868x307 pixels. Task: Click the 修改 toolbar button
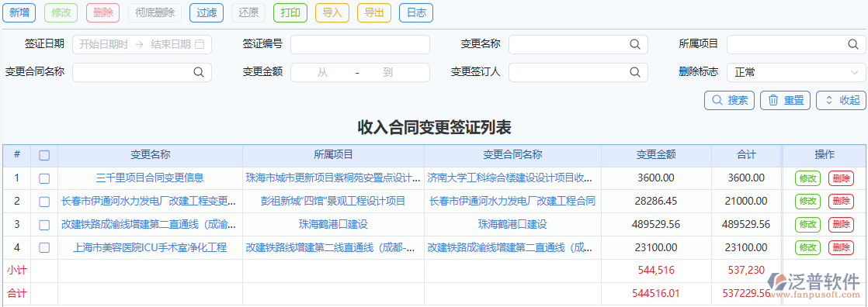tap(61, 12)
